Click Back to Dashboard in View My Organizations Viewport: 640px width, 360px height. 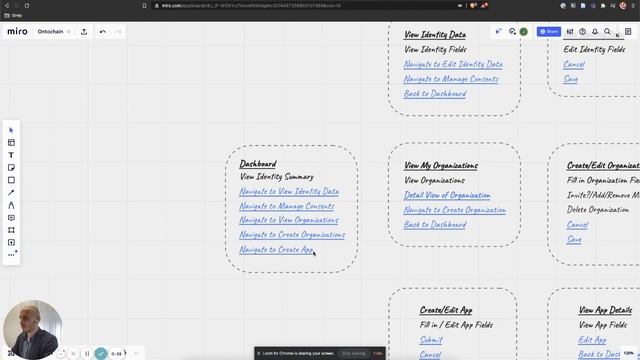pyautogui.click(x=435, y=224)
